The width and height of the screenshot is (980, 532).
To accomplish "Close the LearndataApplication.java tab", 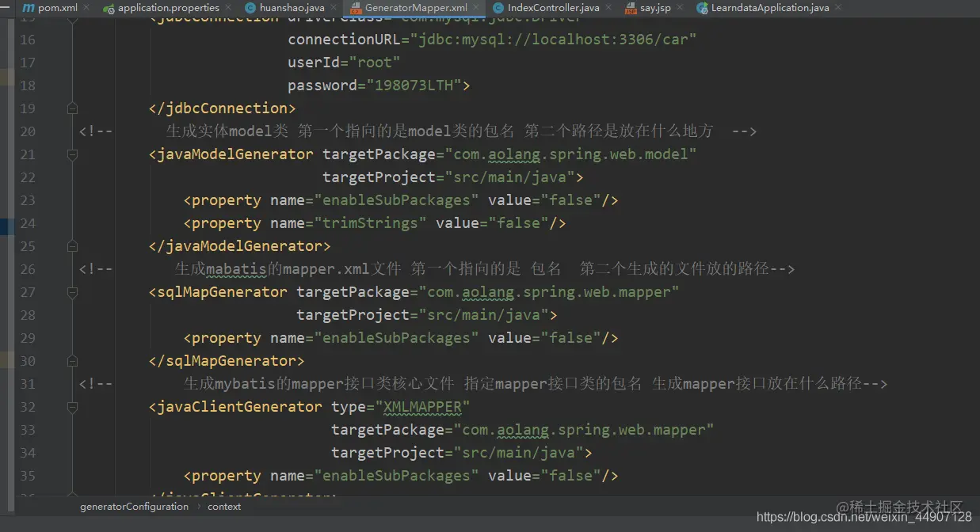I will (x=838, y=8).
